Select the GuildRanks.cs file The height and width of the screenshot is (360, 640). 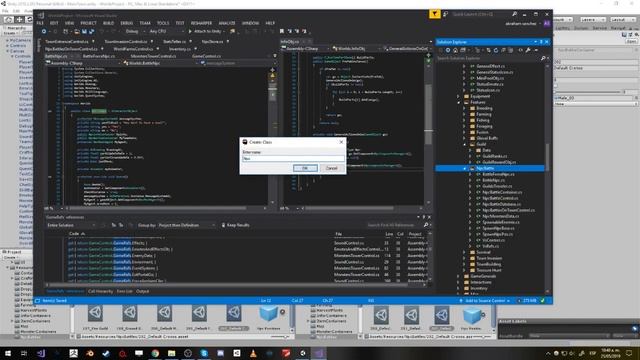pos(495,156)
